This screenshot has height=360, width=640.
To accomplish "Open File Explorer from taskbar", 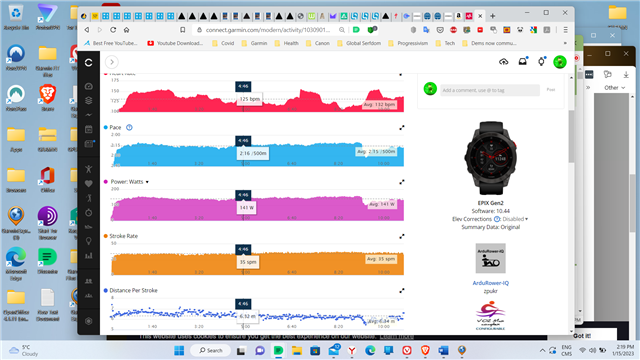I will point(297,350).
